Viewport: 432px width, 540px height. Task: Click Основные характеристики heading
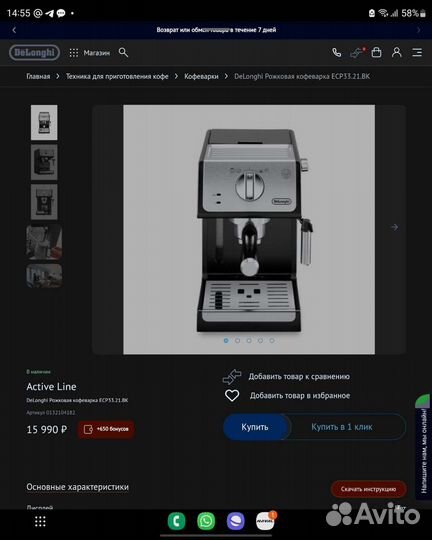coord(78,487)
